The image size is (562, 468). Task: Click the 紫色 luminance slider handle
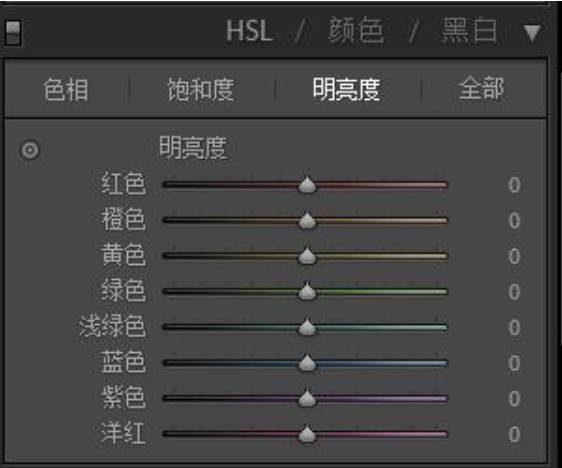(x=307, y=398)
